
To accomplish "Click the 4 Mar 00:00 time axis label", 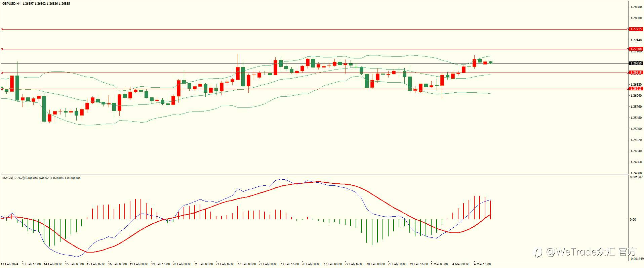I will pos(461,264).
